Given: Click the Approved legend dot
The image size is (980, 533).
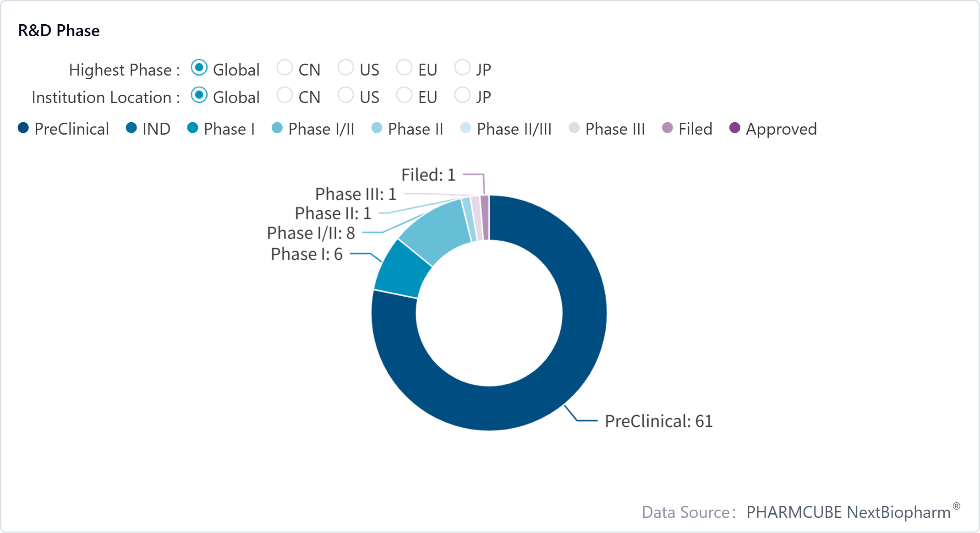Looking at the screenshot, I should [x=735, y=128].
